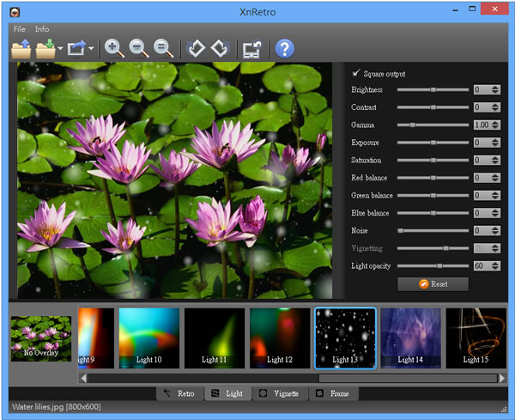Open the File menu
Viewport: 515px width, 420px height.
[20, 29]
